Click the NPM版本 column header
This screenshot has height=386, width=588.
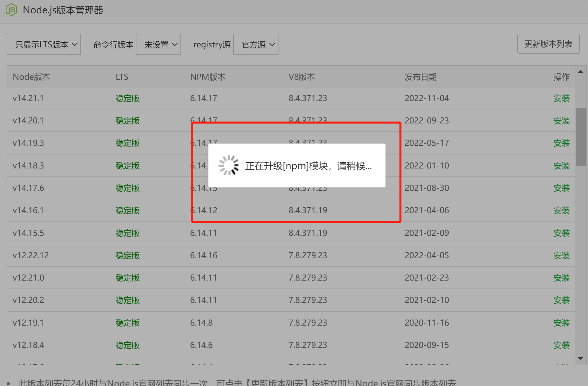click(207, 77)
